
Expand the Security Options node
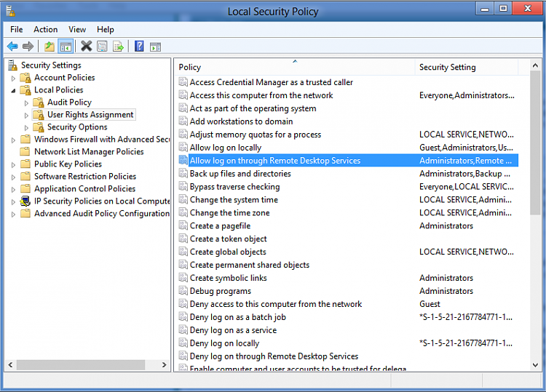point(26,128)
